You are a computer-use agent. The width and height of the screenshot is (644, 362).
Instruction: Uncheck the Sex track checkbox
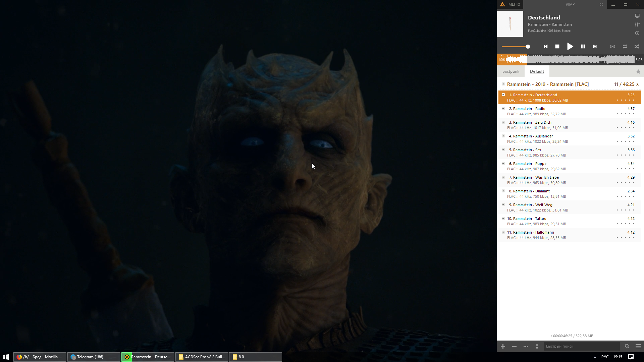point(503,150)
